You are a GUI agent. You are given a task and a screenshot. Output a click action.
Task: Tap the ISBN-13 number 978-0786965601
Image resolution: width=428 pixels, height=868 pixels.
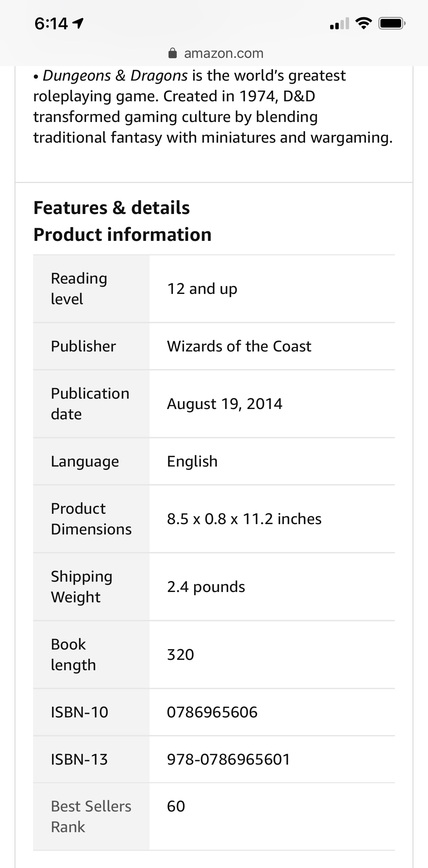228,759
